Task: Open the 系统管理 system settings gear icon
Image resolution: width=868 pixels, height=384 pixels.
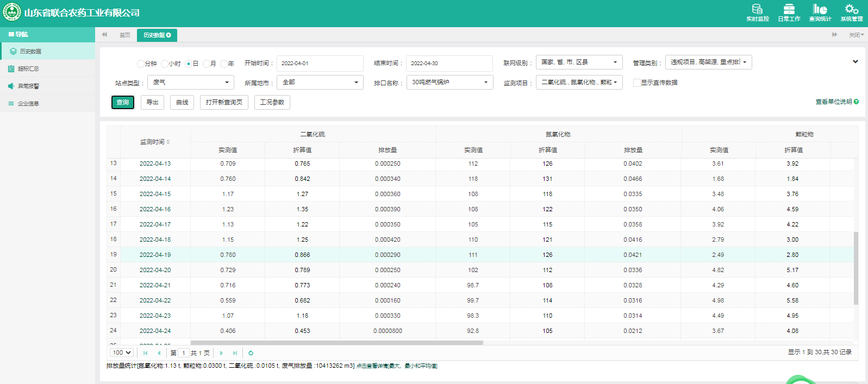Action: coord(851,12)
